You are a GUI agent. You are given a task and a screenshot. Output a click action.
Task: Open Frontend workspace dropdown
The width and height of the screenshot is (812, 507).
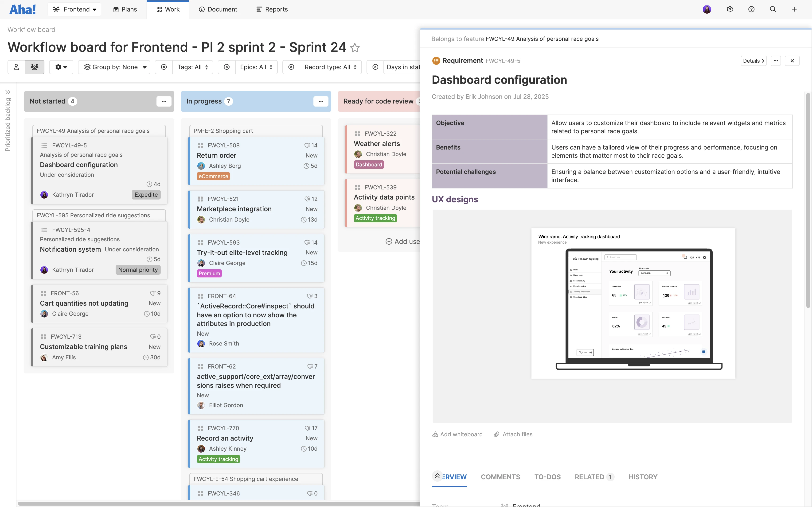point(74,9)
